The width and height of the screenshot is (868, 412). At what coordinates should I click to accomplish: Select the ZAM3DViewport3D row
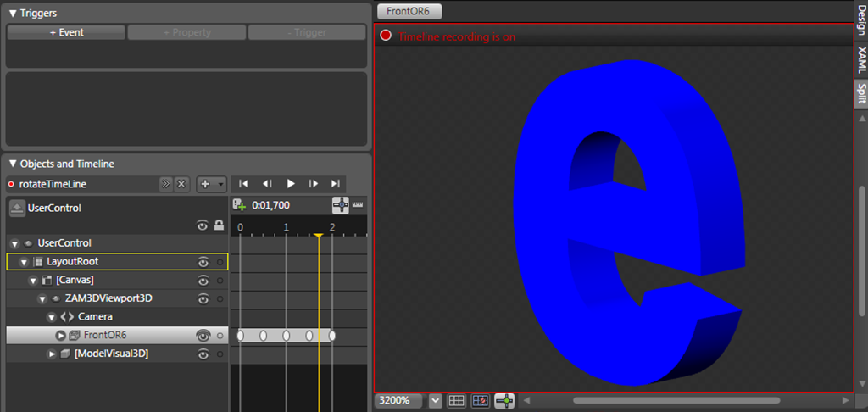[x=117, y=299]
